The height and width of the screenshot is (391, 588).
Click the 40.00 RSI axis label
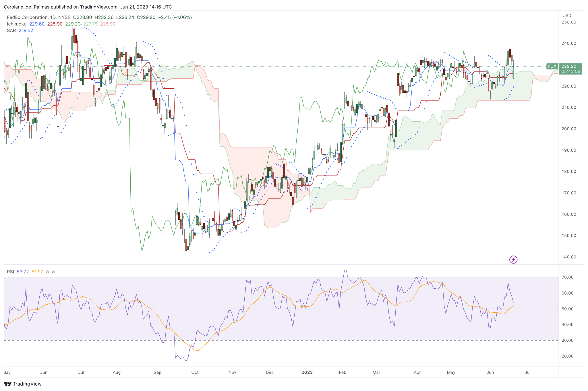pyautogui.click(x=567, y=324)
